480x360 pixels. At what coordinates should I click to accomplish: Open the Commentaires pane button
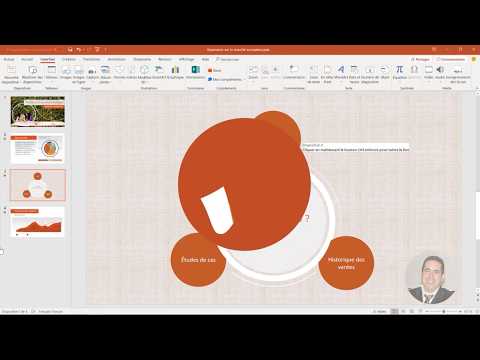[451, 59]
